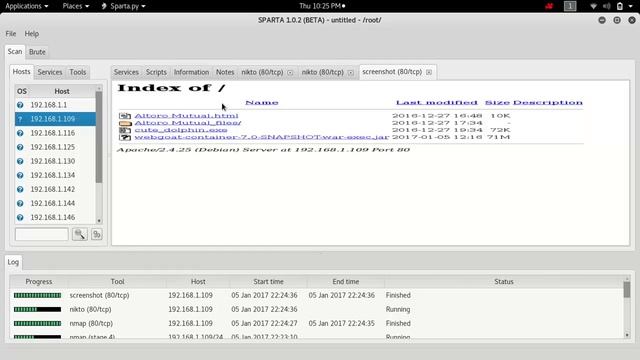The width and height of the screenshot is (640, 360).
Task: Sort log by Start time column header
Action: [x=268, y=282]
